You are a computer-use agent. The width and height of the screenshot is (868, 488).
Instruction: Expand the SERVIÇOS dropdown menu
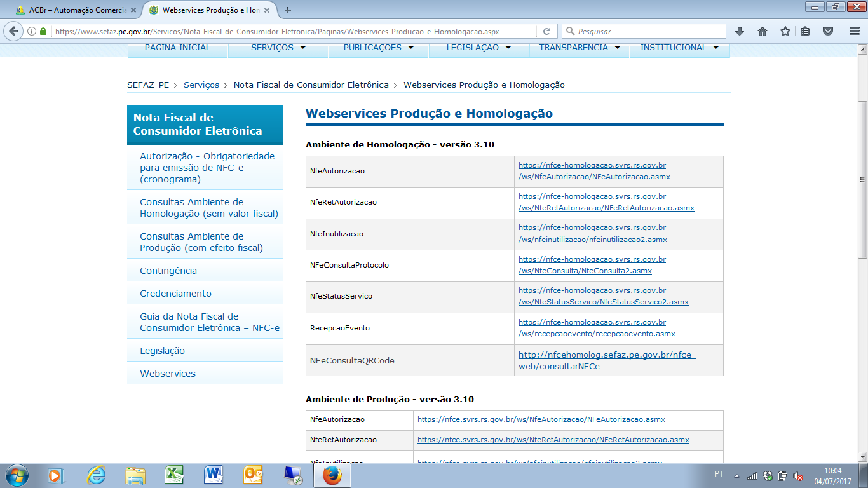pos(278,48)
